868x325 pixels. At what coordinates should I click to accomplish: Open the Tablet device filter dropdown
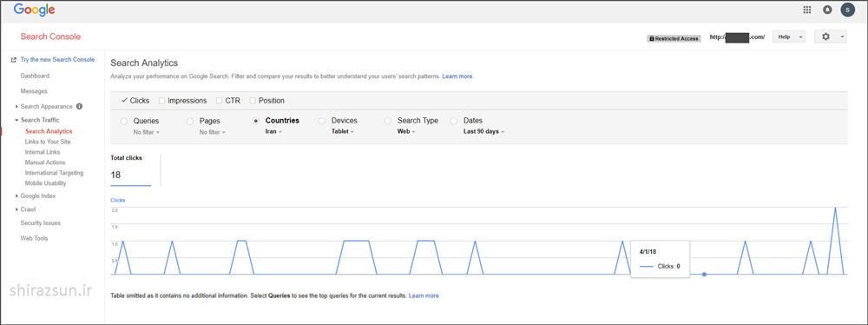(343, 132)
